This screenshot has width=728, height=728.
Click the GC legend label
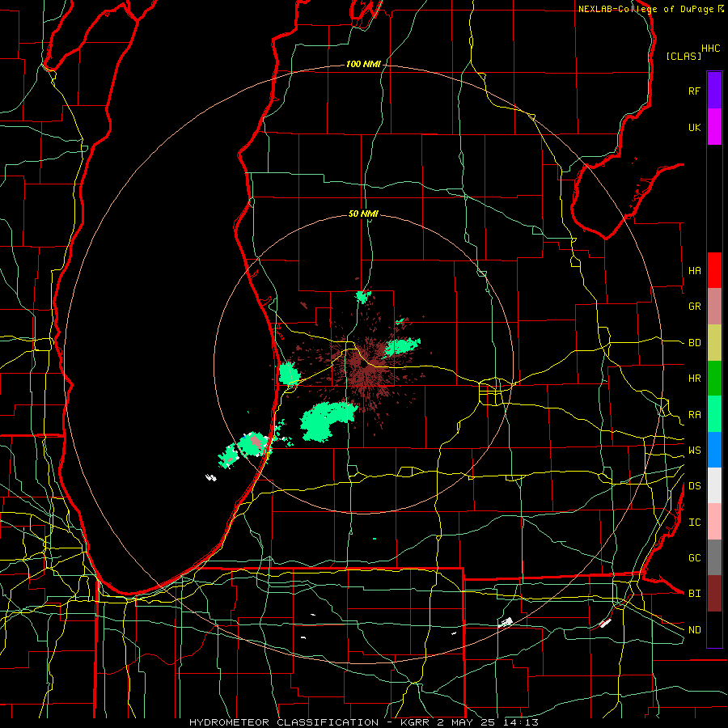pyautogui.click(x=694, y=557)
